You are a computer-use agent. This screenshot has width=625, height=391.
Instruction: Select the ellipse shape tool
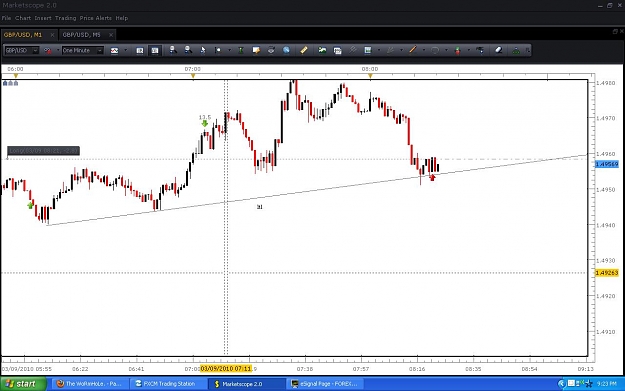[435, 50]
